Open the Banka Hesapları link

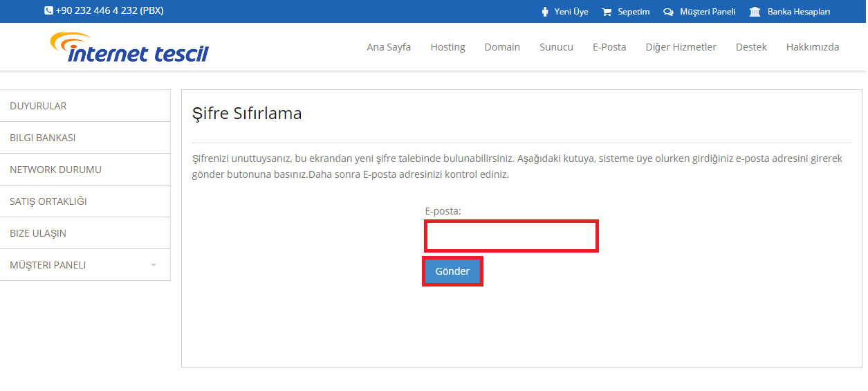799,12
